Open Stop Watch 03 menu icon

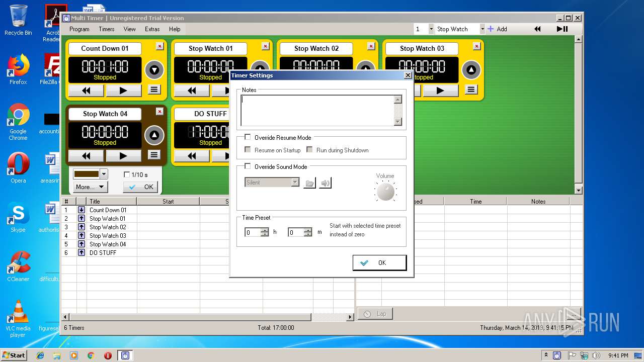(x=471, y=89)
